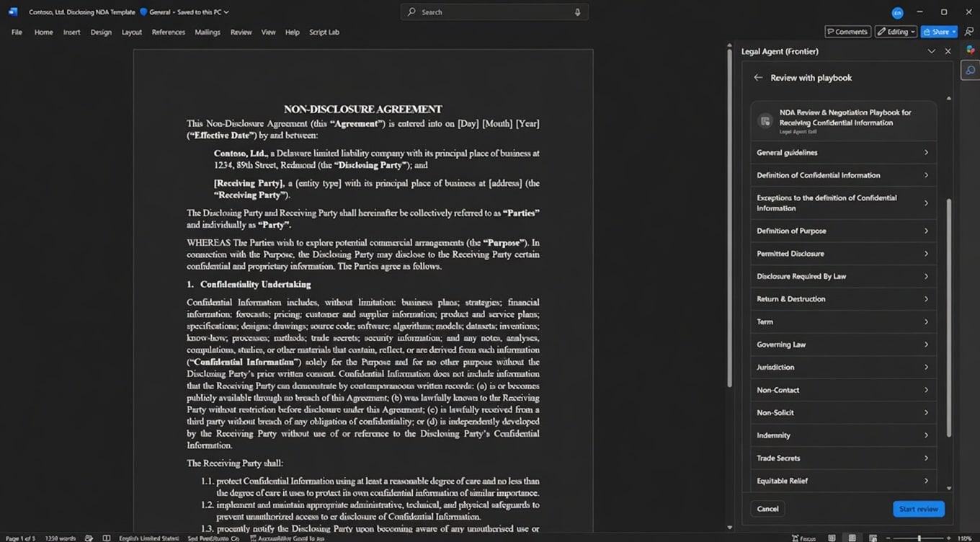
Task: Click the word count in status bar
Action: click(x=60, y=538)
